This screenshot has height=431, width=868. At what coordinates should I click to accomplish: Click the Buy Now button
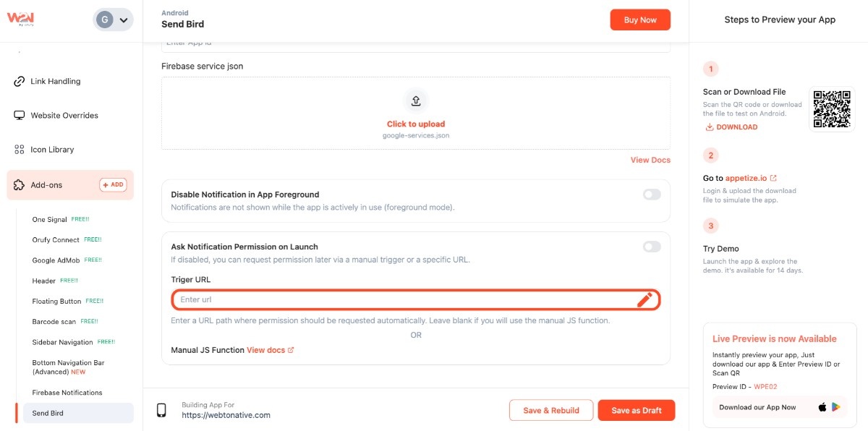(640, 20)
